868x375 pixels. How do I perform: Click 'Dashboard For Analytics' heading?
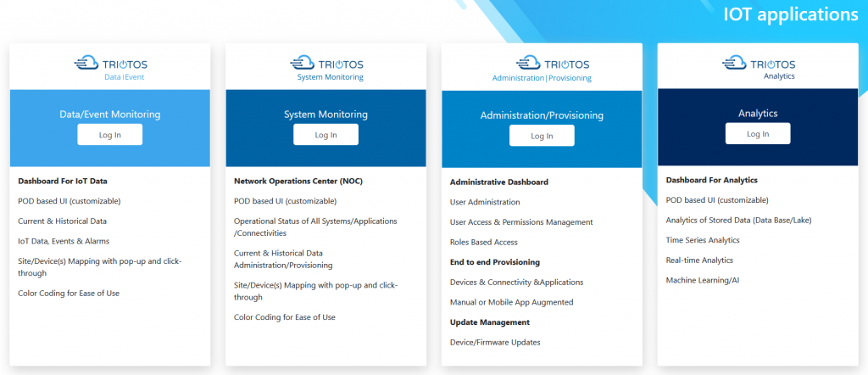point(711,180)
